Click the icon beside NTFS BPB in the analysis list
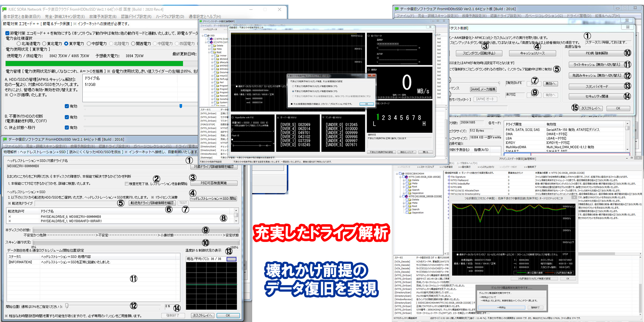This screenshot has height=322, width=644. (449, 187)
